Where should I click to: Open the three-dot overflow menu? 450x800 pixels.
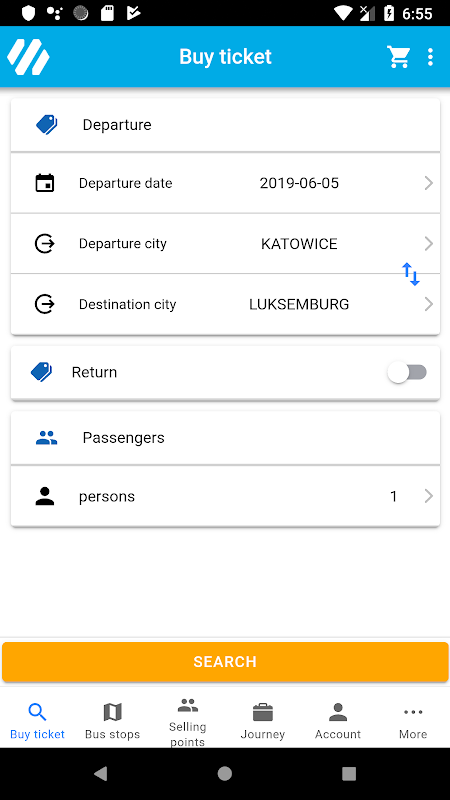pyautogui.click(x=430, y=57)
